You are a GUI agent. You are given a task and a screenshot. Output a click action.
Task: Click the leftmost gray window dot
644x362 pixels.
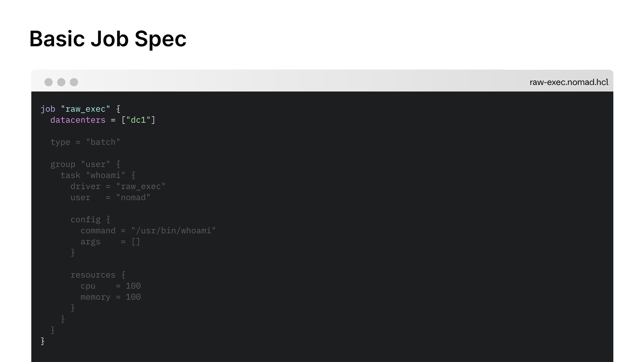tap(49, 82)
